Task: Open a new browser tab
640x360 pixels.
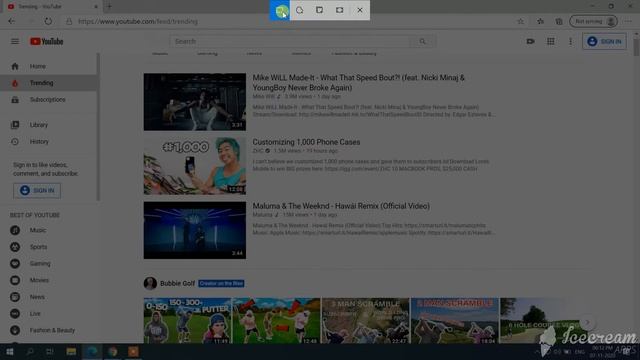Action: pos(109,6)
